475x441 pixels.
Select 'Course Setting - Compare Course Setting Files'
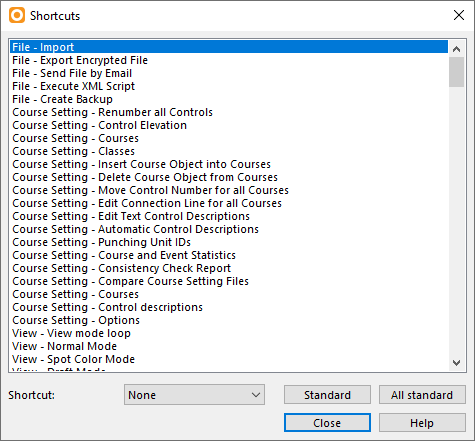pos(229,281)
